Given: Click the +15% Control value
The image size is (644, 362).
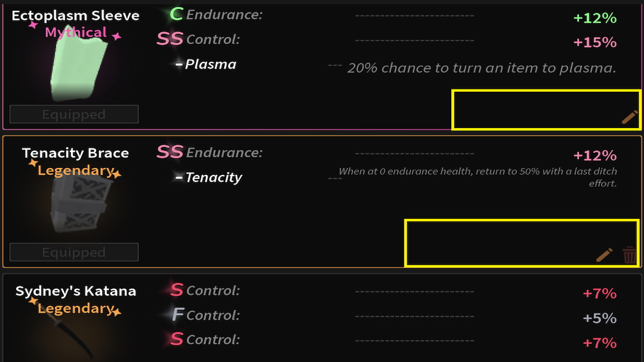Looking at the screenshot, I should pos(595,42).
